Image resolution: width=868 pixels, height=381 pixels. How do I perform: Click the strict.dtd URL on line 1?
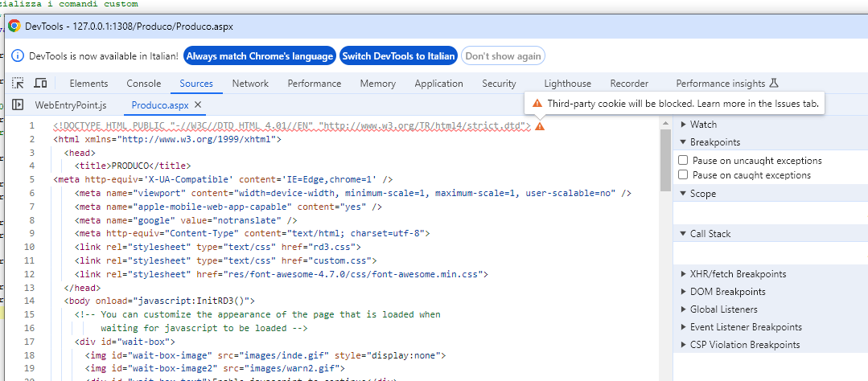coord(422,126)
